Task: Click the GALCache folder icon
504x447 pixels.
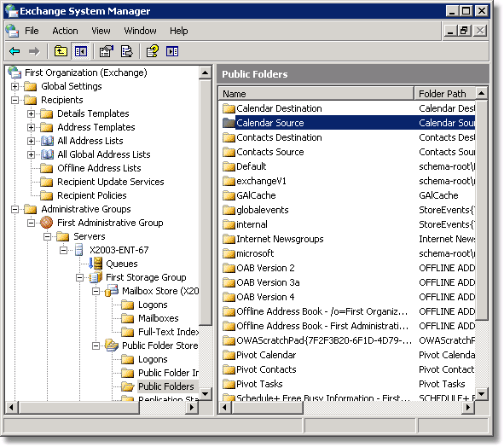Action: tap(229, 195)
